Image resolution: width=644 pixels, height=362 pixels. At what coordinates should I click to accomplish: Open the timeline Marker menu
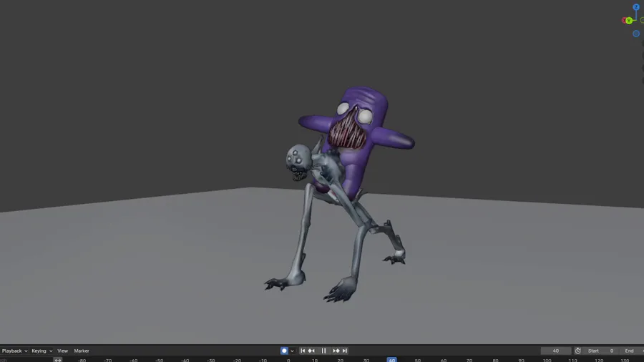click(x=82, y=351)
